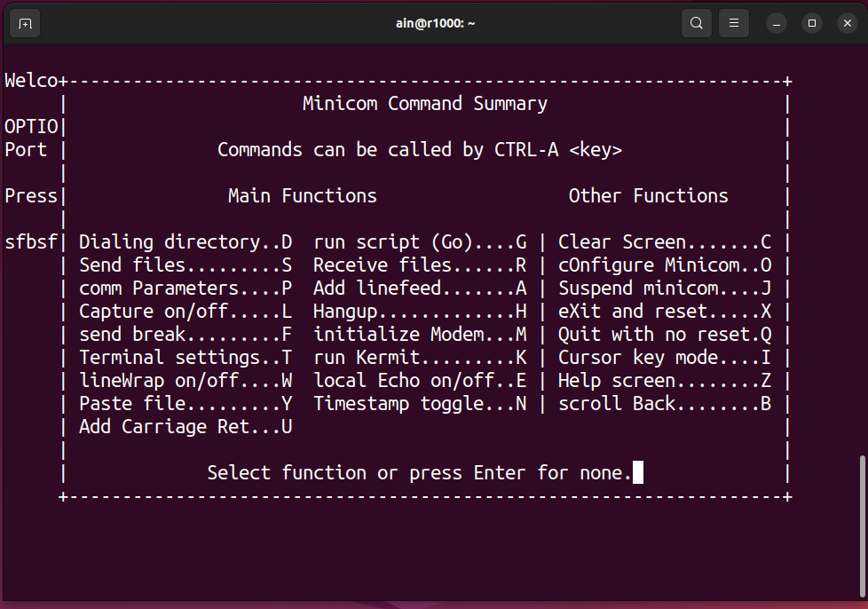Close the terminal window
Screen dimensions: 868x609
point(848,23)
